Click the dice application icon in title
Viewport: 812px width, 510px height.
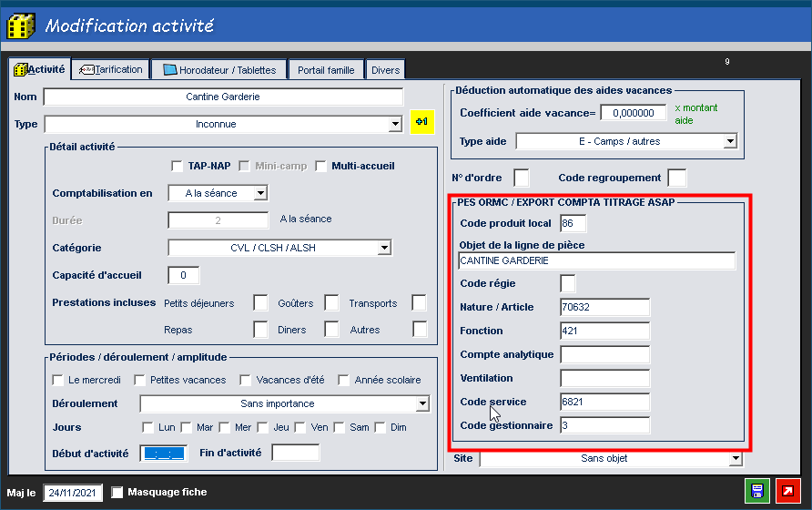pos(21,26)
